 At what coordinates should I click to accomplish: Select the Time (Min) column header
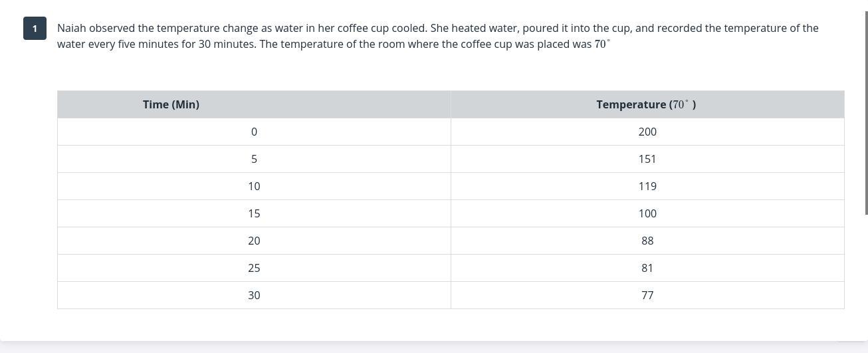tap(171, 104)
